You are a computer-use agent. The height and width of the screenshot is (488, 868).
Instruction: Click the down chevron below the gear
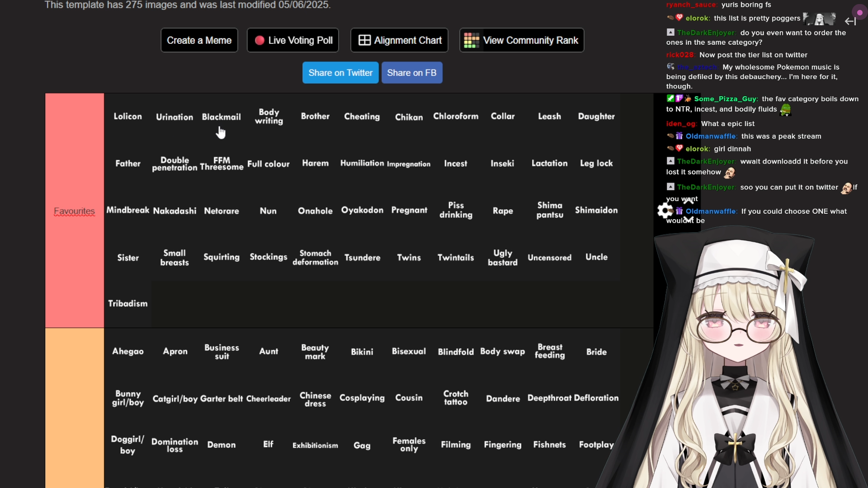[x=688, y=220]
